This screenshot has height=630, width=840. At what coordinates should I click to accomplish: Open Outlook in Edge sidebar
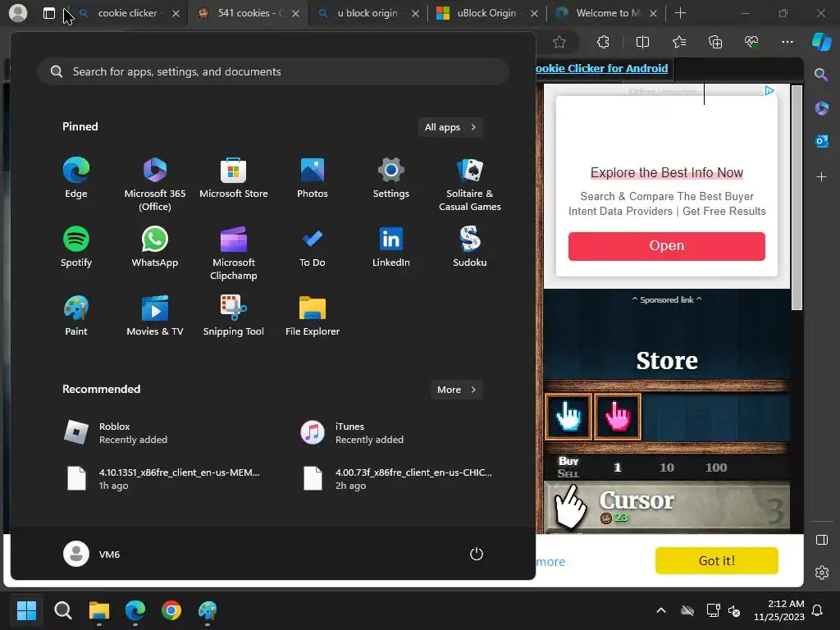click(821, 141)
